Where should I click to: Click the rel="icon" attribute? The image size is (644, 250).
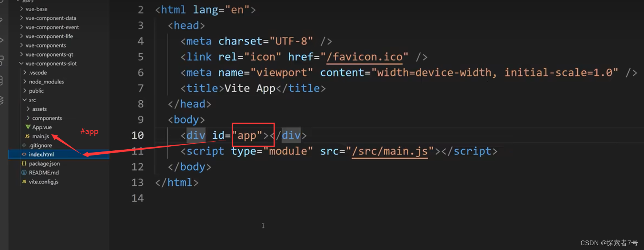(x=250, y=57)
